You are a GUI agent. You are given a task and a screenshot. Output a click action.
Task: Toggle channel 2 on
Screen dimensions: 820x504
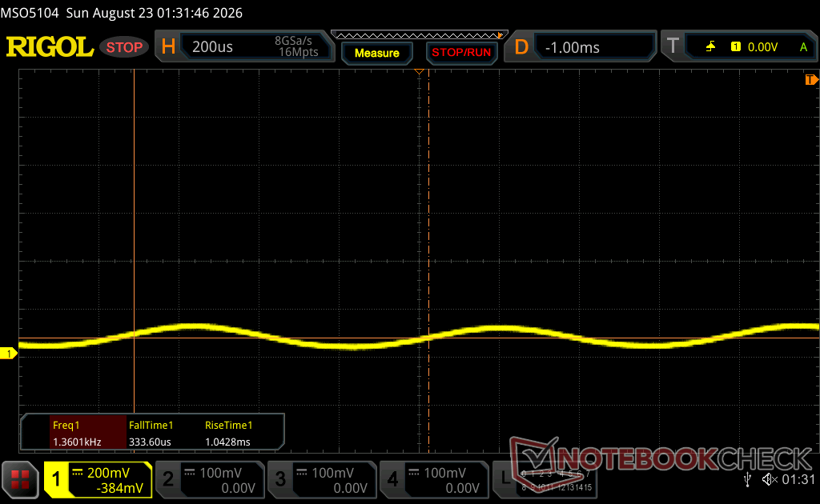coord(168,479)
